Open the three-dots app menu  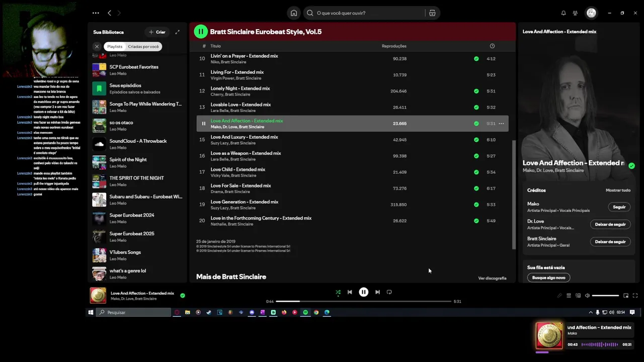pyautogui.click(x=96, y=13)
